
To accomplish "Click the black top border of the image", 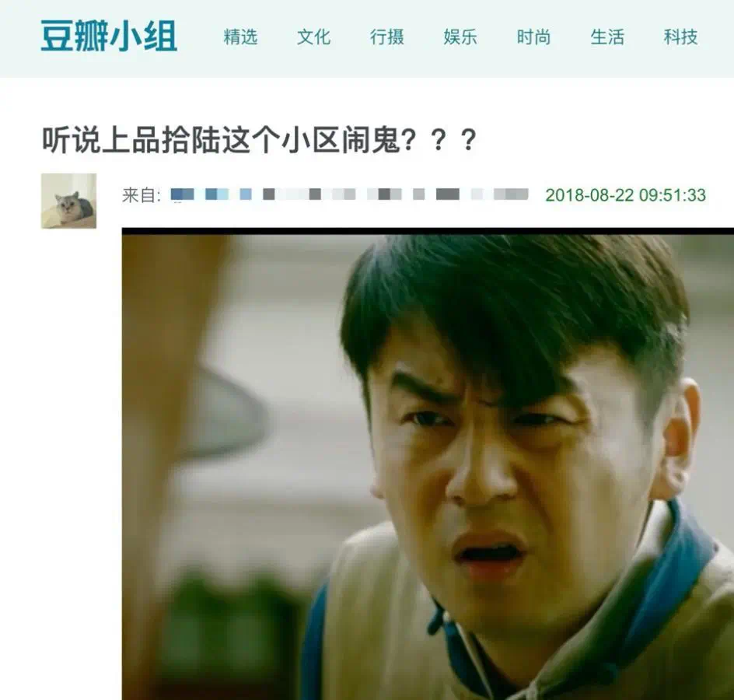I will (x=428, y=231).
